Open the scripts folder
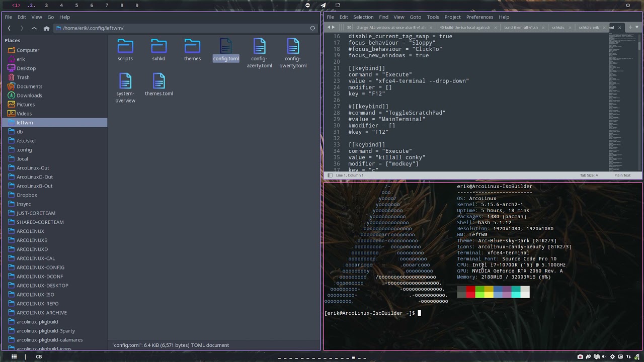This screenshot has width=644, height=362. (x=125, y=50)
